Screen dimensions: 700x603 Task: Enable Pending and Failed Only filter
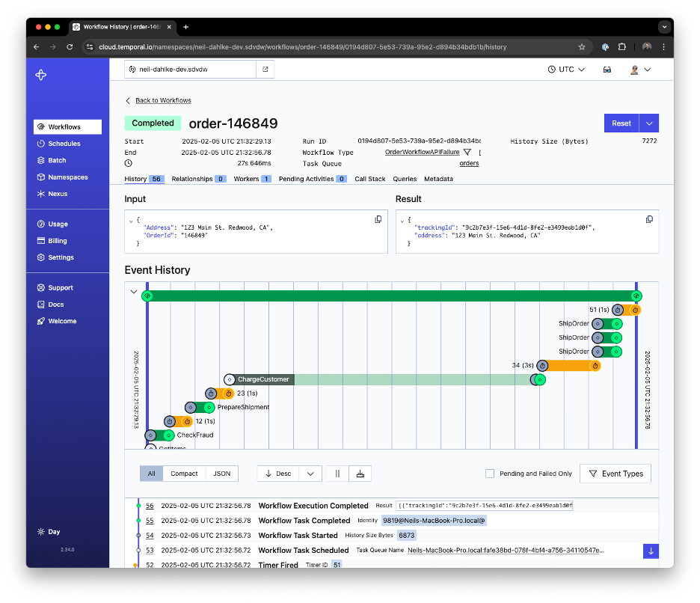click(490, 474)
